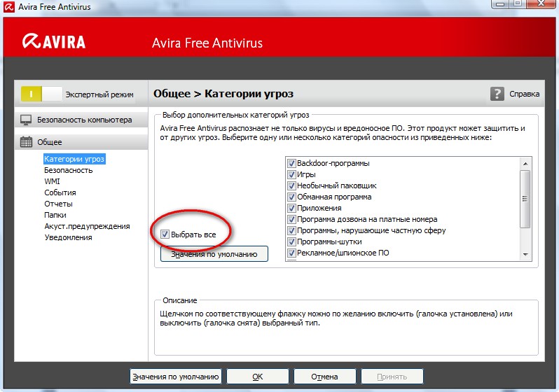559x392 pixels.
Task: Uncheck the Backdoor-программы checkbox
Action: click(x=291, y=163)
